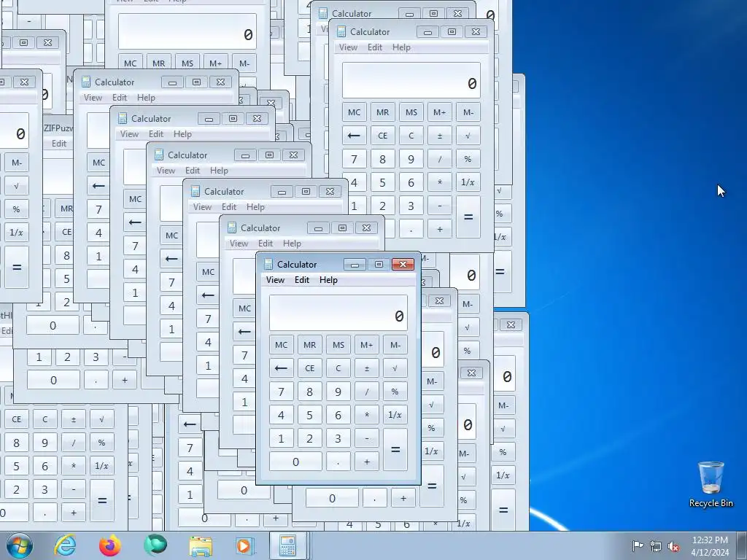Screen dimensions: 747x560
Task: Select the Recycle Bin desktop icon
Action: point(711,484)
